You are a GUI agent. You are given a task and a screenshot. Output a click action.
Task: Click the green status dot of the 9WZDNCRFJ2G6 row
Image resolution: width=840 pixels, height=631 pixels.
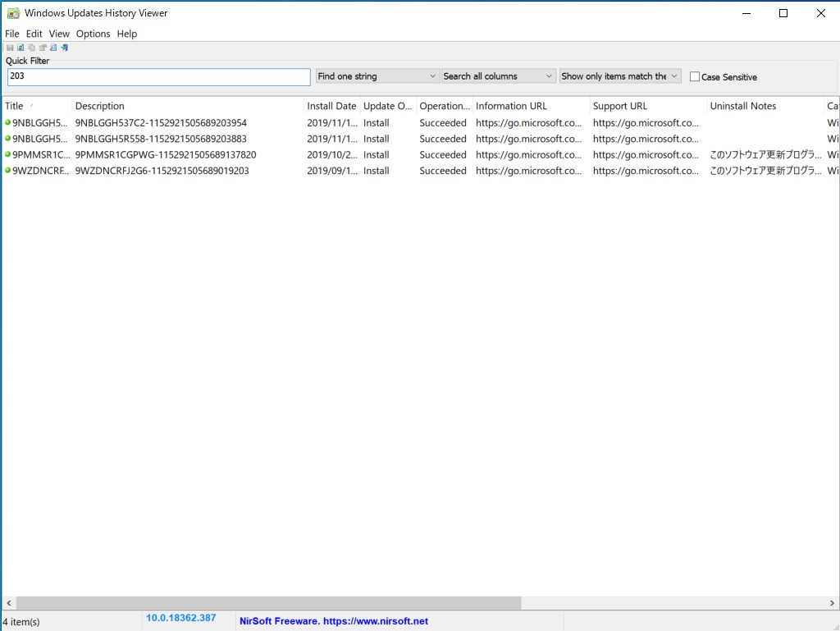point(7,171)
